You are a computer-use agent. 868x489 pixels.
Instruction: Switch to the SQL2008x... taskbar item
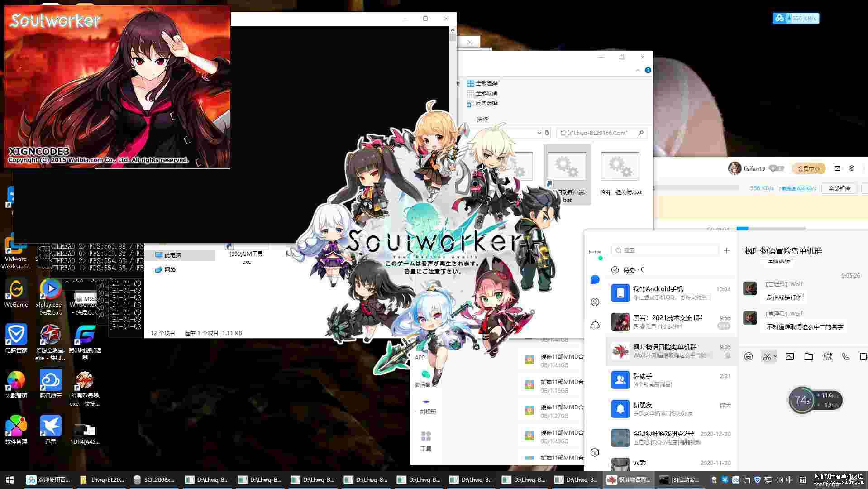(x=154, y=480)
